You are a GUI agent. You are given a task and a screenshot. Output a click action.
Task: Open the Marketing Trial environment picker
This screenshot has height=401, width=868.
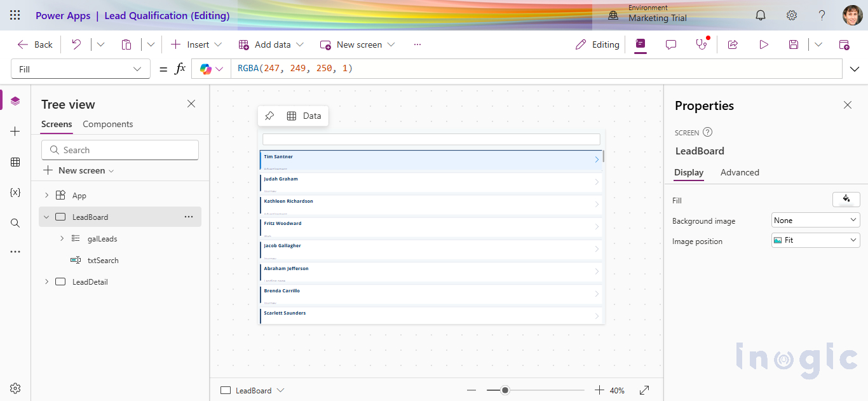[648, 15]
